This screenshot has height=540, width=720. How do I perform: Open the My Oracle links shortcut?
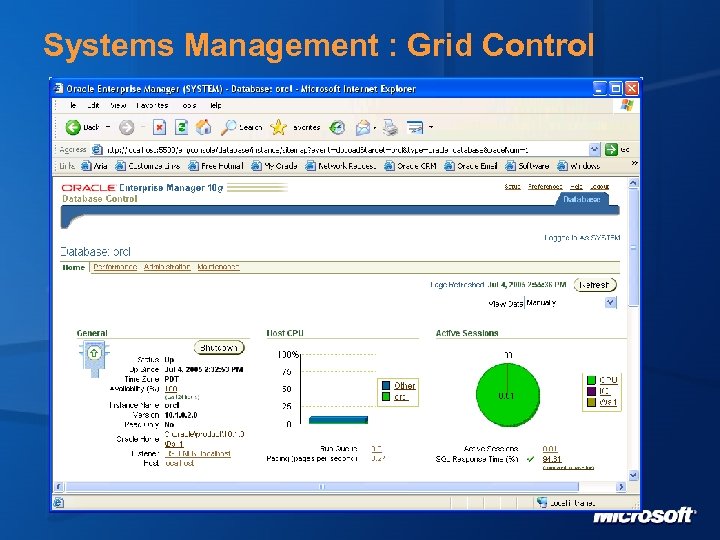pos(274,166)
